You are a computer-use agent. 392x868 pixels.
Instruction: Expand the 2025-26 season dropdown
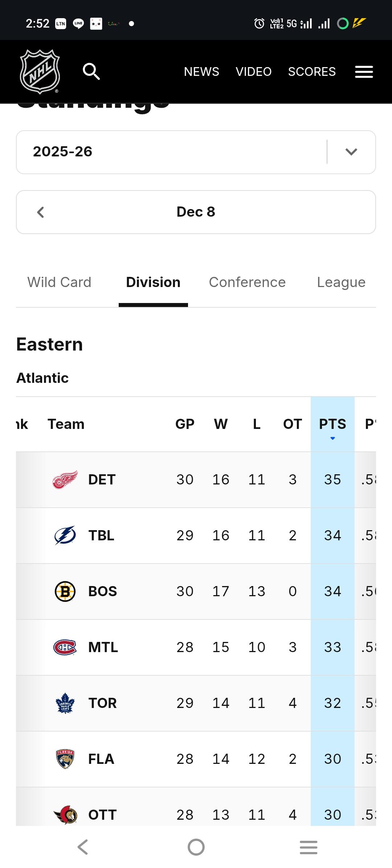[351, 152]
